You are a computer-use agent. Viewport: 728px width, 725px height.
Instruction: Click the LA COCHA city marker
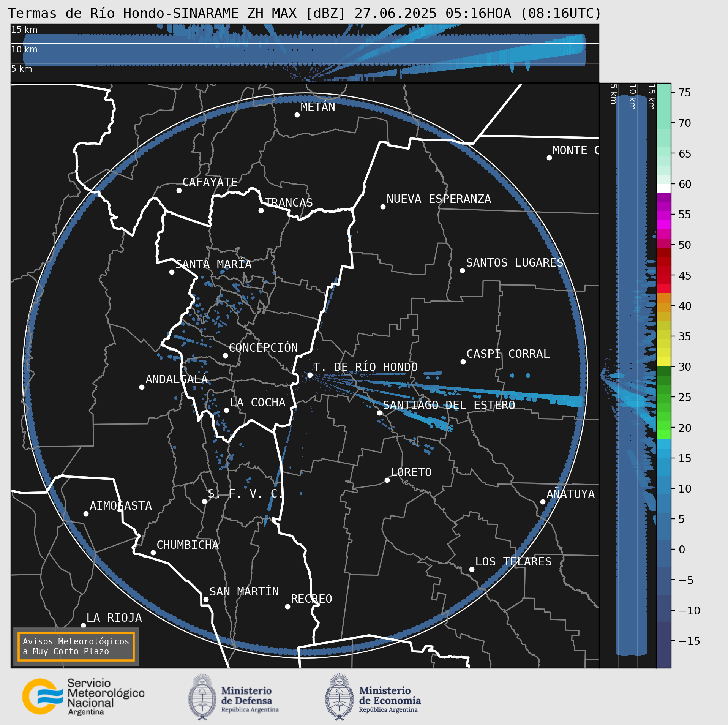point(226,410)
